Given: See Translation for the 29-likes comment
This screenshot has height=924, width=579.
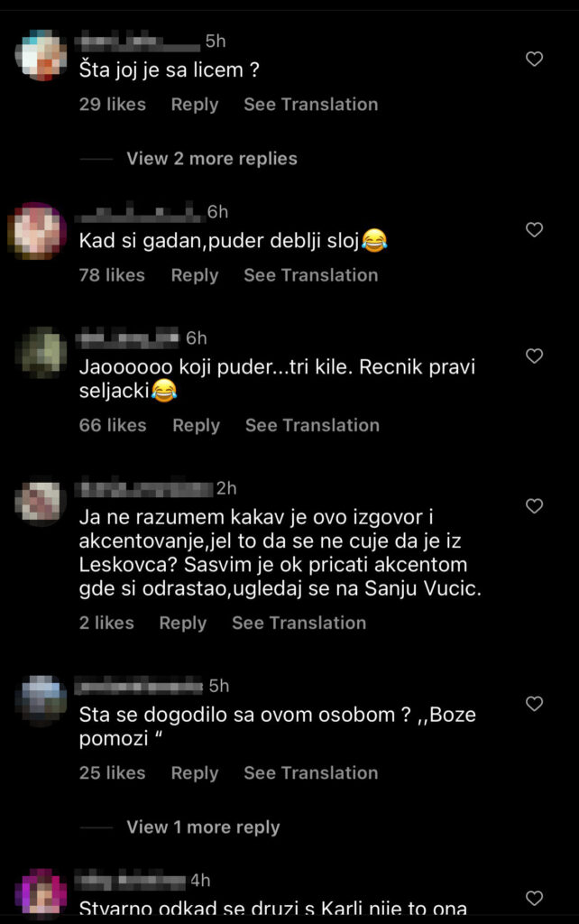Looking at the screenshot, I should pyautogui.click(x=311, y=105).
